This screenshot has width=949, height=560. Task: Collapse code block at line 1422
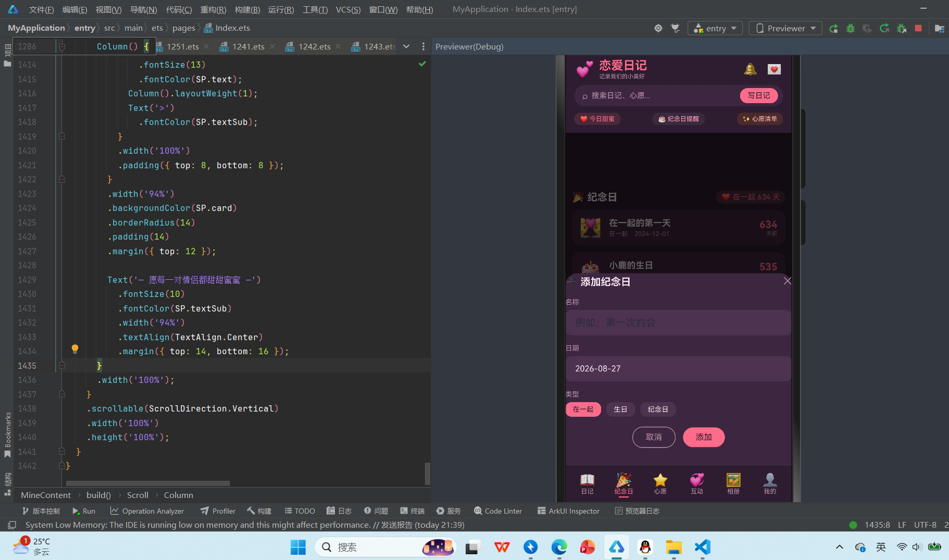pyautogui.click(x=61, y=179)
